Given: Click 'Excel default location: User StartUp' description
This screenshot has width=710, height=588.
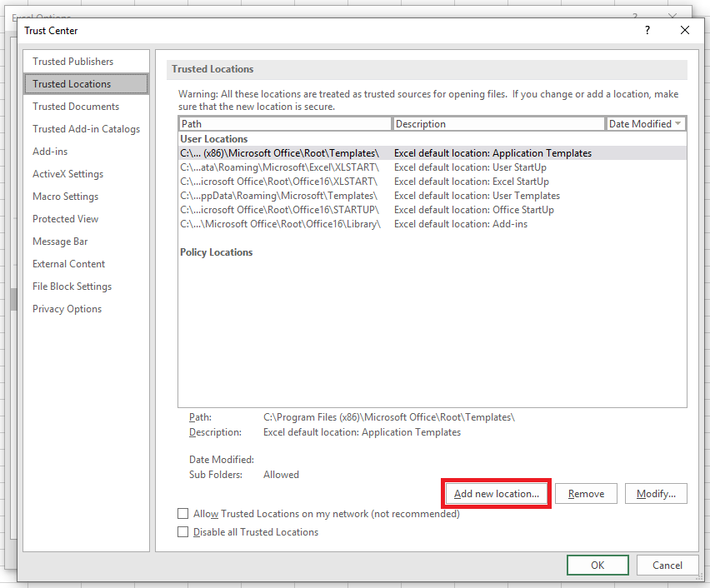Looking at the screenshot, I should point(470,167).
